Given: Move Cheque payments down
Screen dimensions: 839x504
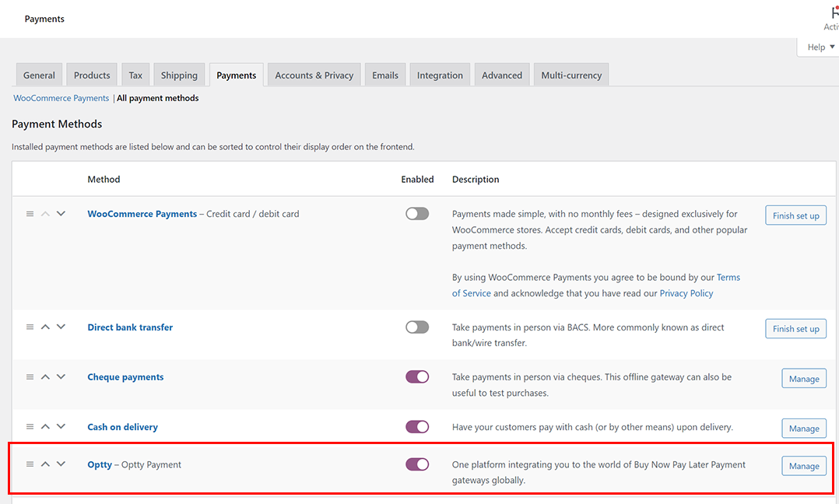Looking at the screenshot, I should tap(61, 376).
